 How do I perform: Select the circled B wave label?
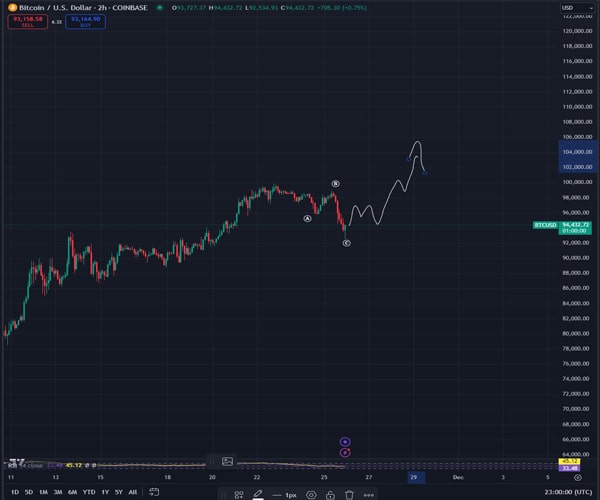(x=335, y=184)
